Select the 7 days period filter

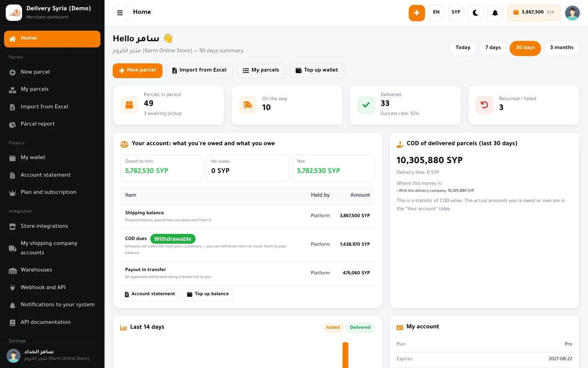tap(493, 48)
